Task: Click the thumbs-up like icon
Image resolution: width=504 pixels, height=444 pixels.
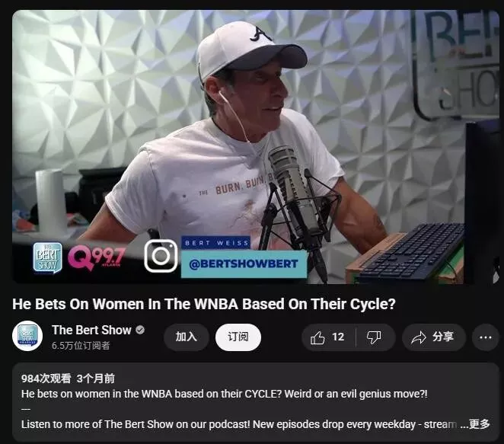Action: coord(317,337)
